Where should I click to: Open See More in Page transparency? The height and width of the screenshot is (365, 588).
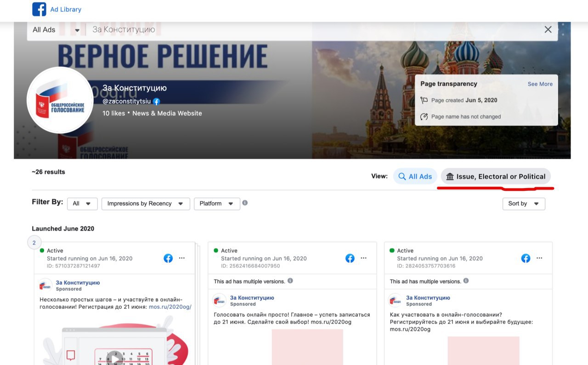540,84
